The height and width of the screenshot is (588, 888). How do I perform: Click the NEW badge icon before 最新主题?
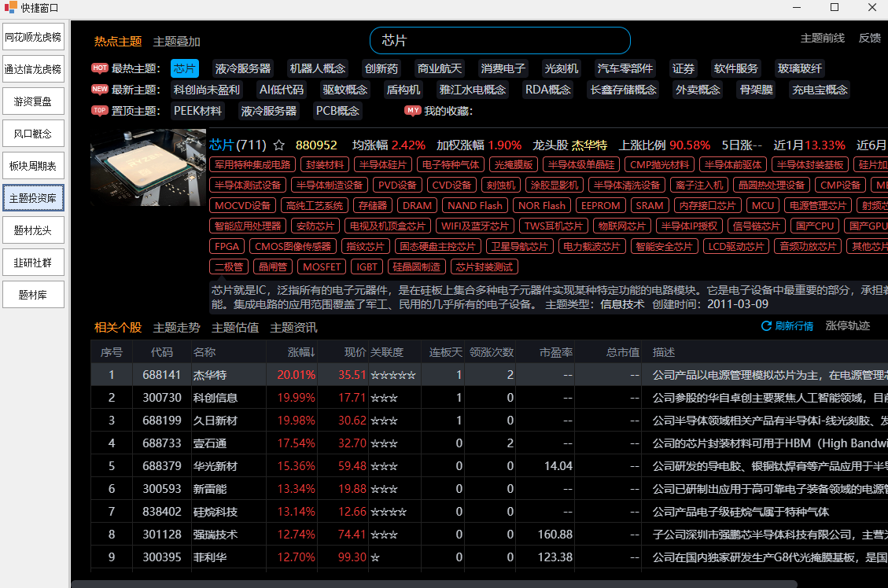[x=100, y=90]
